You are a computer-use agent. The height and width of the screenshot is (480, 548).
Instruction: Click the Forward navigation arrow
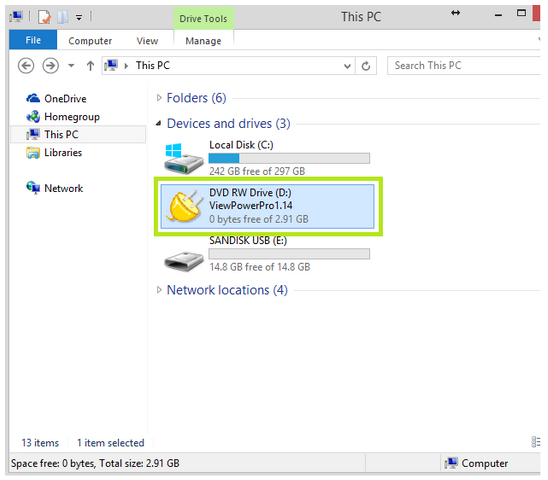pyautogui.click(x=50, y=66)
